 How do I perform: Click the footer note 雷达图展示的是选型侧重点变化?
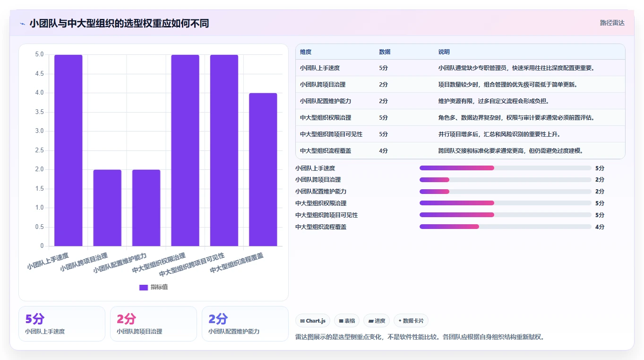click(420, 337)
